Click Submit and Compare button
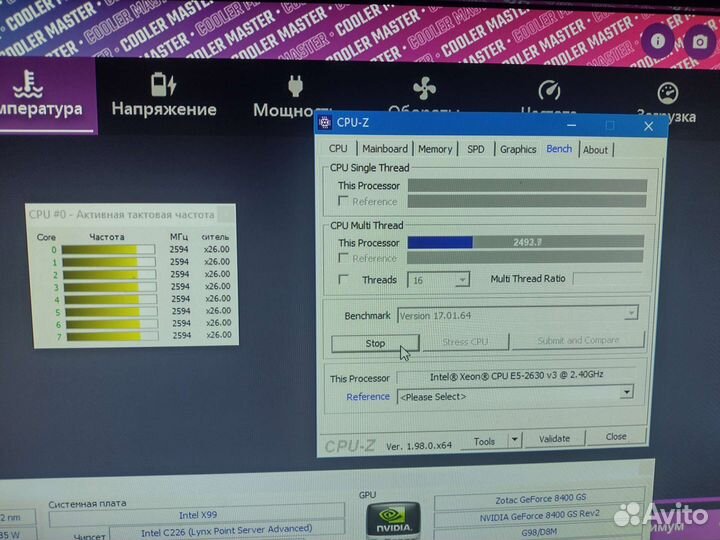The height and width of the screenshot is (540, 720). (578, 340)
